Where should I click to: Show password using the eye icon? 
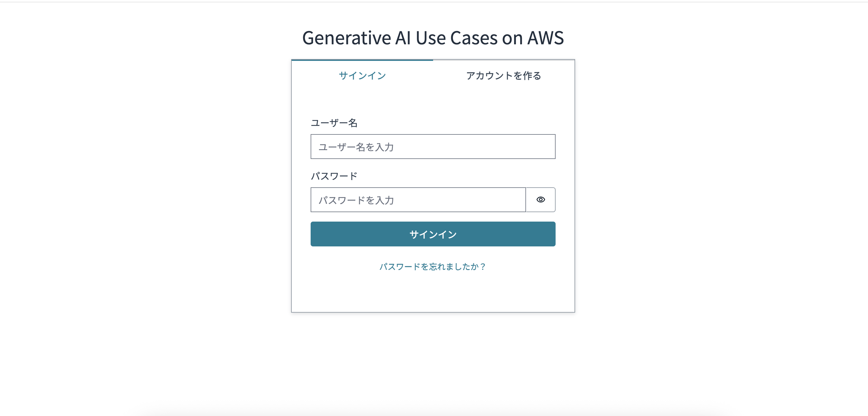[x=541, y=200]
